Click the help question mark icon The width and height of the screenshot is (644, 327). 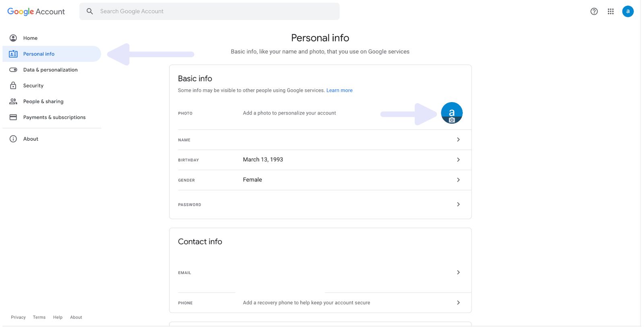click(594, 11)
